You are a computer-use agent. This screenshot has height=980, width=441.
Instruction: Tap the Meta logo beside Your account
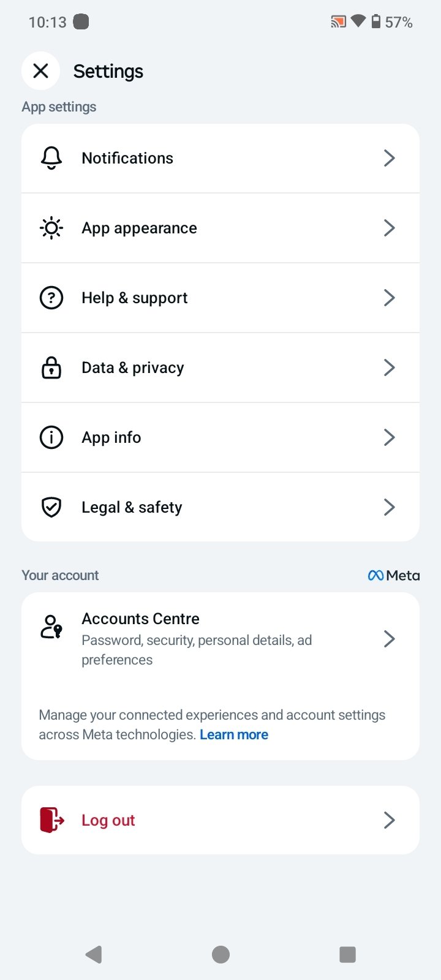(394, 575)
